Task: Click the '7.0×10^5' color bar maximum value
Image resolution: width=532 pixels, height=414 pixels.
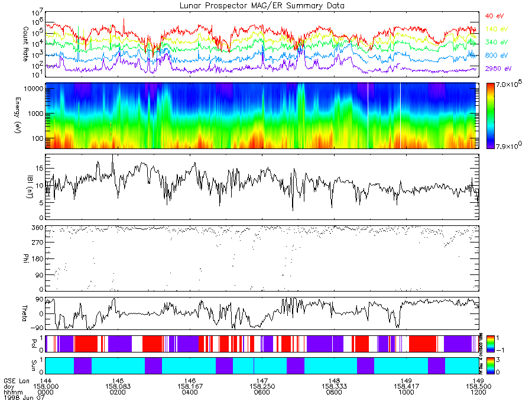Action: [x=509, y=84]
